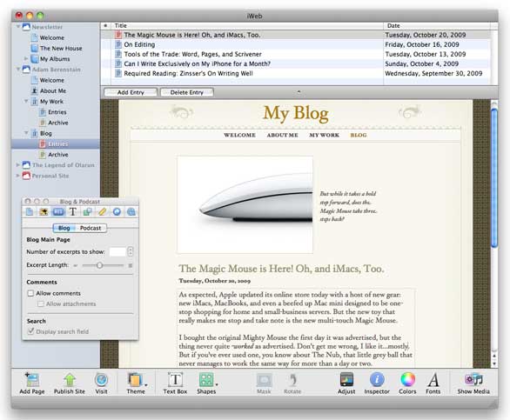Switch to the Podcast tab in inspector
510x420 pixels.
91,228
